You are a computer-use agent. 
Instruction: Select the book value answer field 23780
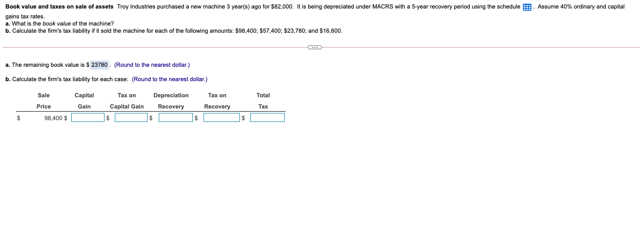coord(100,65)
